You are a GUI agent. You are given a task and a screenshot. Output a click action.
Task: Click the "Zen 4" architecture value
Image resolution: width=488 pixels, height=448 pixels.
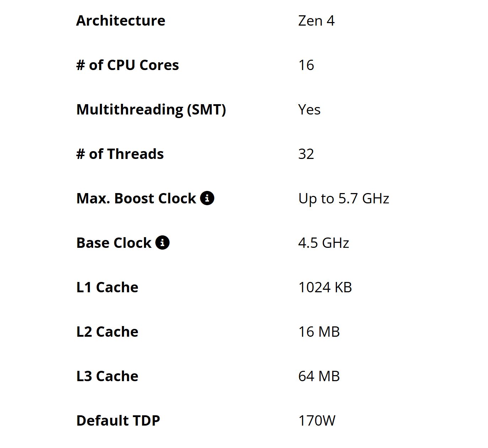pos(316,21)
